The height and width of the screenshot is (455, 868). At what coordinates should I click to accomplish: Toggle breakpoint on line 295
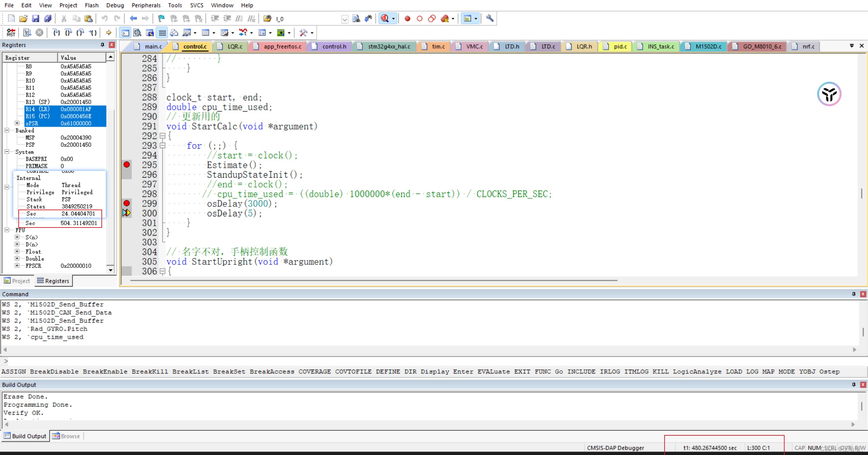[126, 165]
